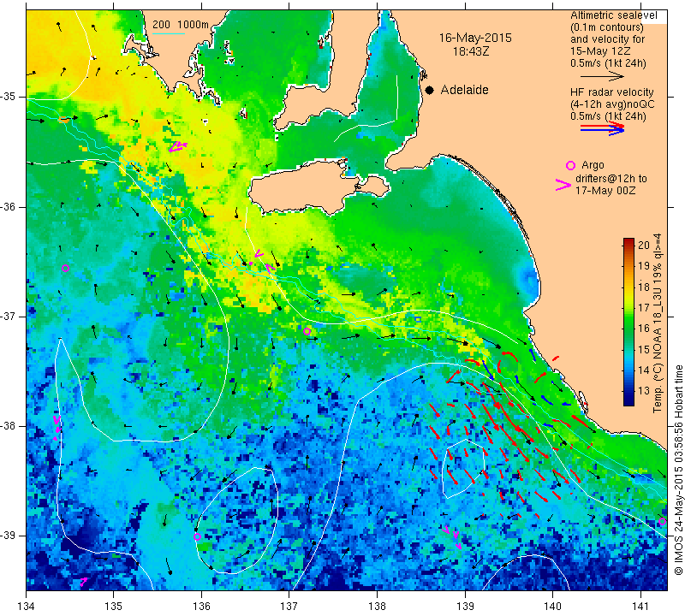Select the Argo float circle near 39°S 141°E
The image size is (685, 616).
[x=662, y=522]
